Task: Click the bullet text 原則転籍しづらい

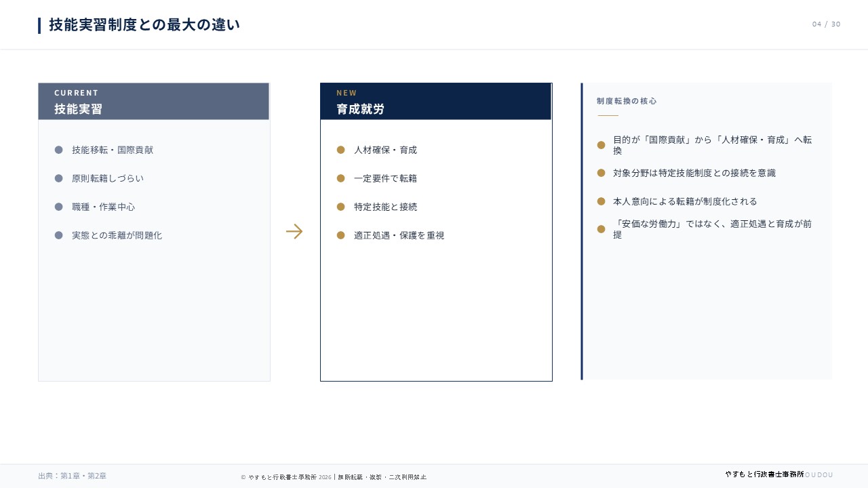Action: point(108,178)
